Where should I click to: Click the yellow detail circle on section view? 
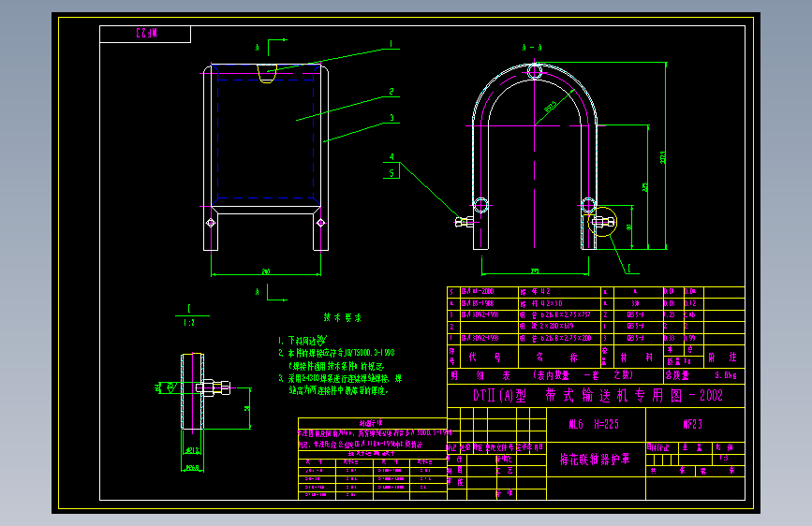602,222
